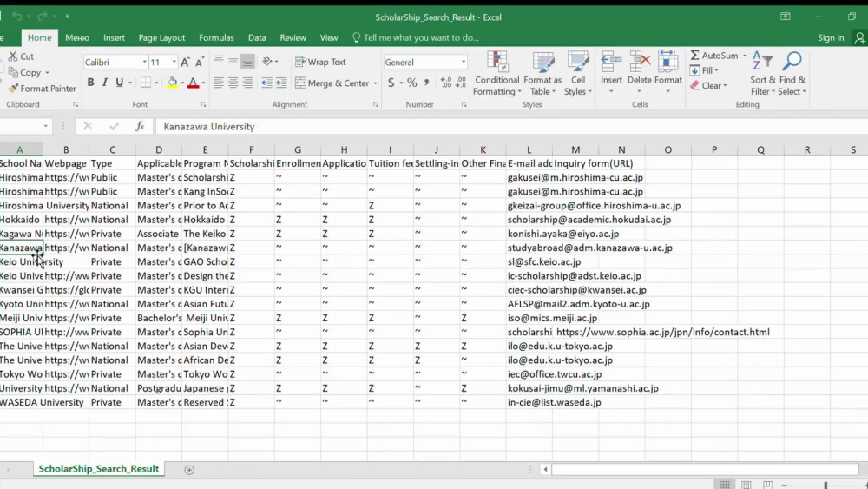Screen dimensions: 868x489
Task: Click Sign in link
Action: pyautogui.click(x=831, y=37)
